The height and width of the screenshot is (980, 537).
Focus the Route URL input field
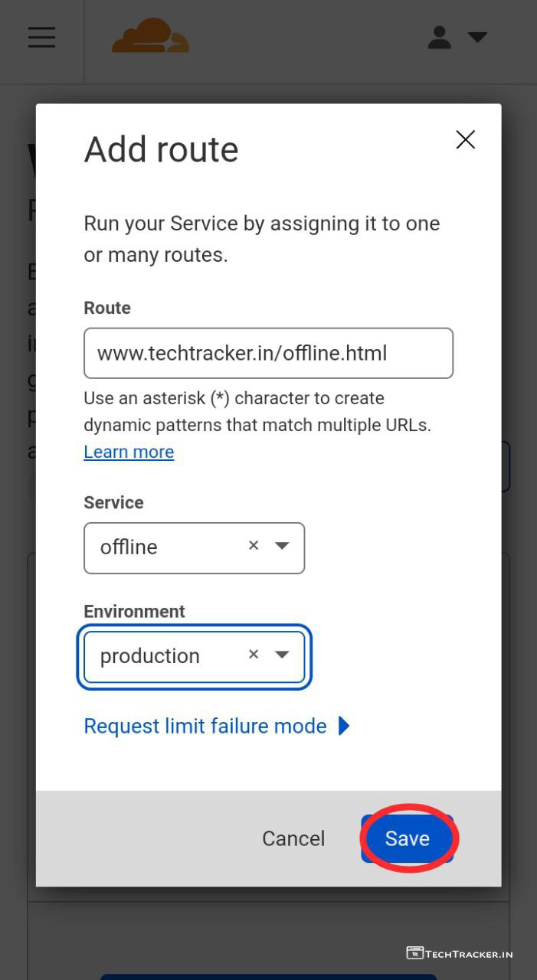click(268, 353)
